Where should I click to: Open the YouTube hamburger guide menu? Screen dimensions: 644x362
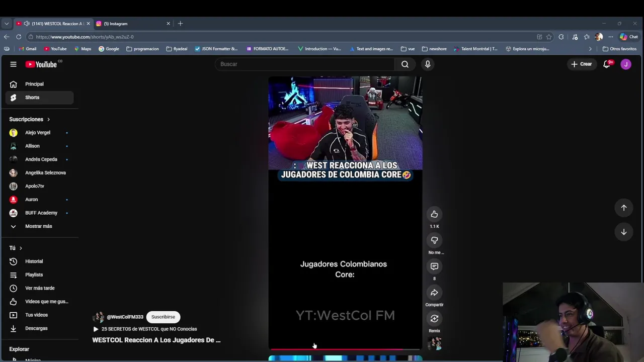(x=14, y=64)
